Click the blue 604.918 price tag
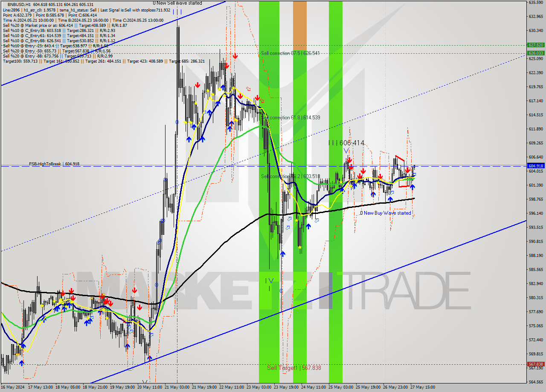546x392 pixels. [x=535, y=166]
